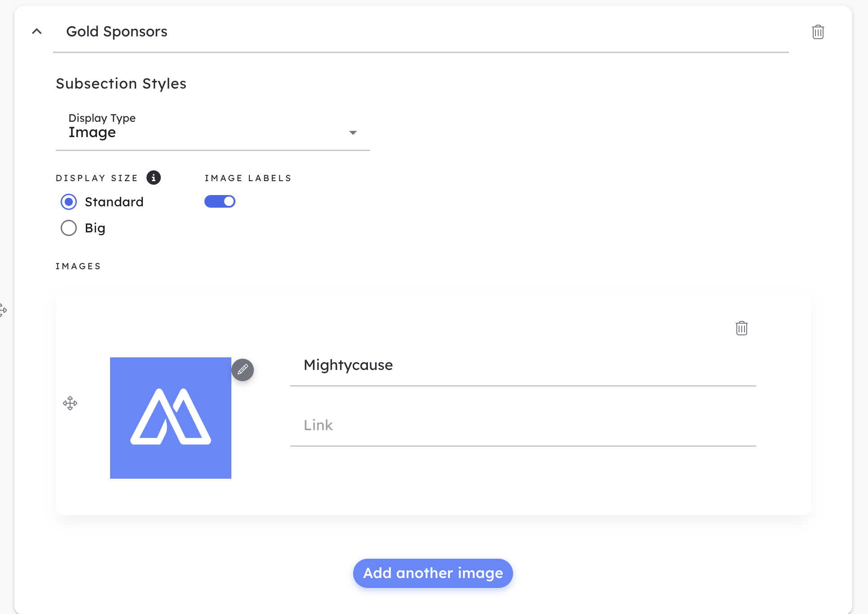868x614 pixels.
Task: Select the Big display size
Action: 69,228
